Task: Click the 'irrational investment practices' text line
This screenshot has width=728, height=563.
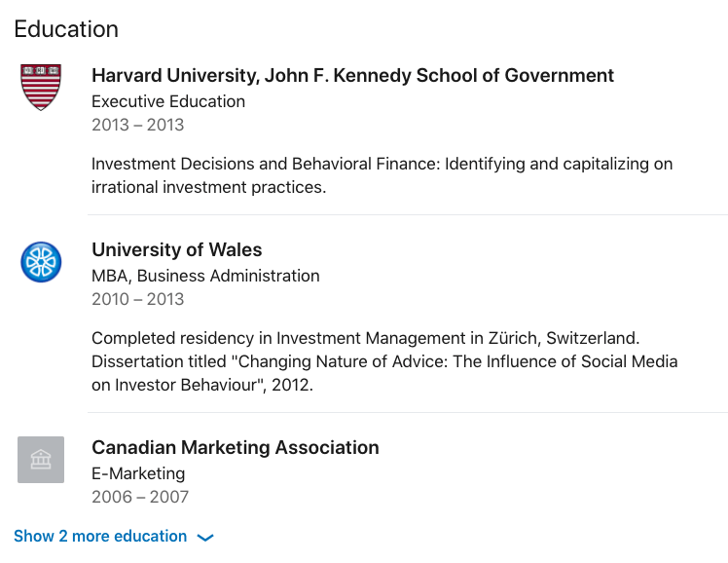Action: click(209, 187)
